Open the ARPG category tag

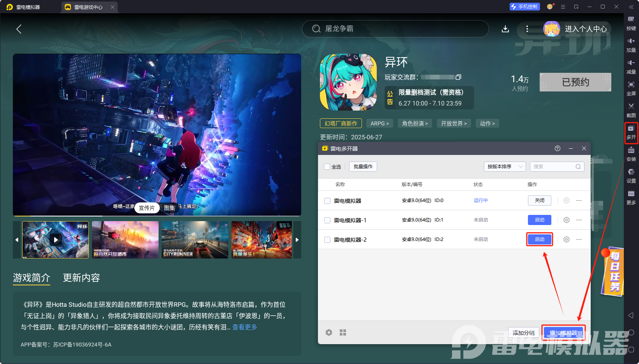point(380,123)
